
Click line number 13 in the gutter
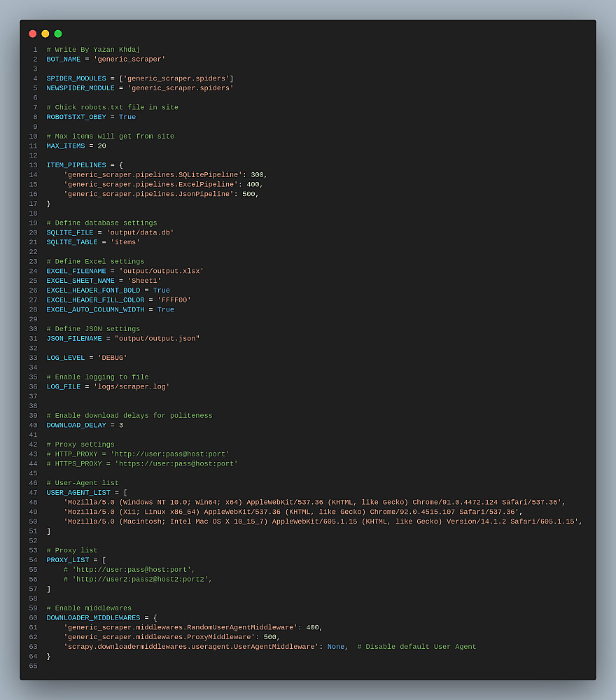[x=34, y=165]
